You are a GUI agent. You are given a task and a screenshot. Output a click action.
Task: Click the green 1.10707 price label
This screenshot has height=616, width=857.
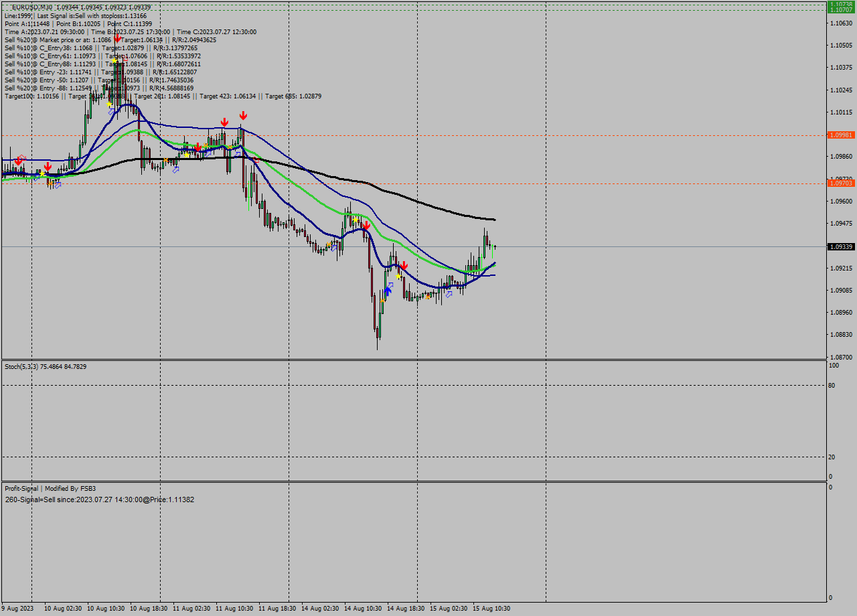pyautogui.click(x=841, y=11)
